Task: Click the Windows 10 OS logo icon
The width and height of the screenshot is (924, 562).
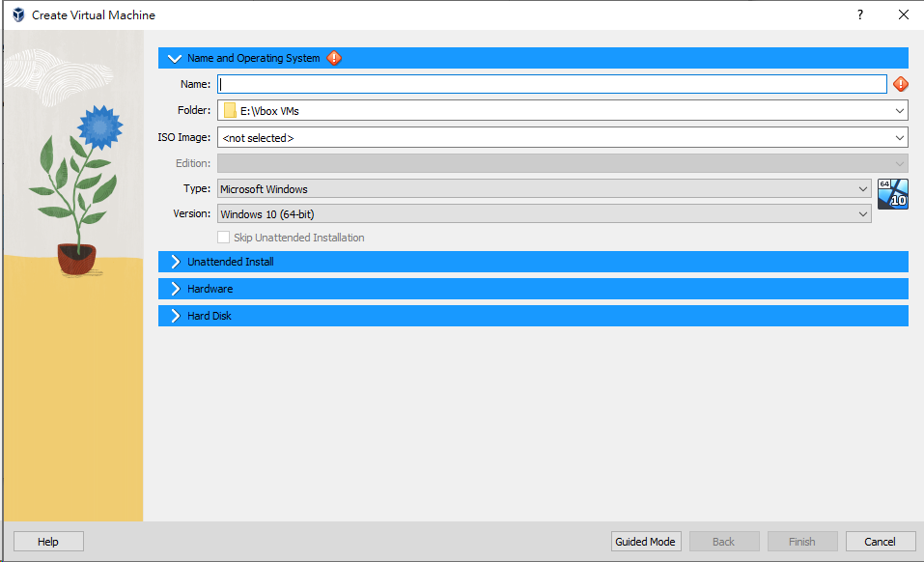Action: 892,194
